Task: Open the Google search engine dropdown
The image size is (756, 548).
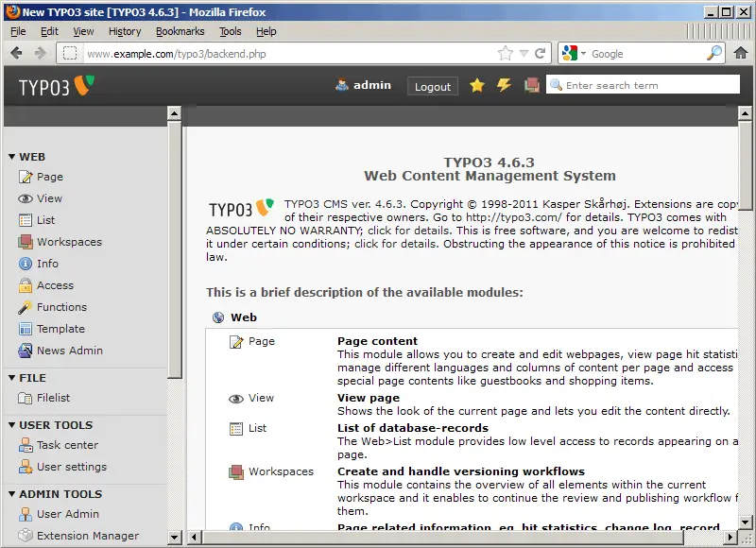Action: click(x=583, y=53)
